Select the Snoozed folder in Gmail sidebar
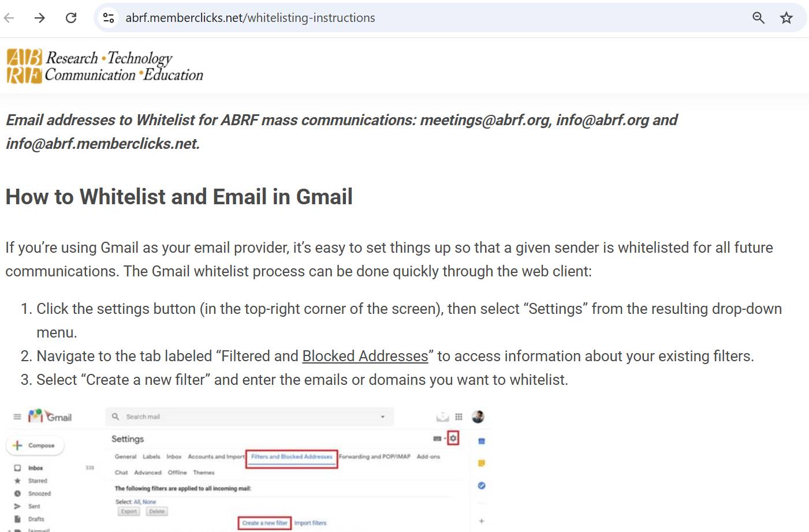The height and width of the screenshot is (532, 809). 39,493
